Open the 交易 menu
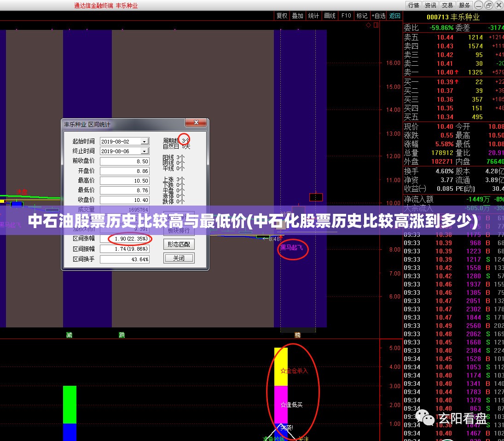The width and height of the screenshot is (504, 441). coord(447,5)
